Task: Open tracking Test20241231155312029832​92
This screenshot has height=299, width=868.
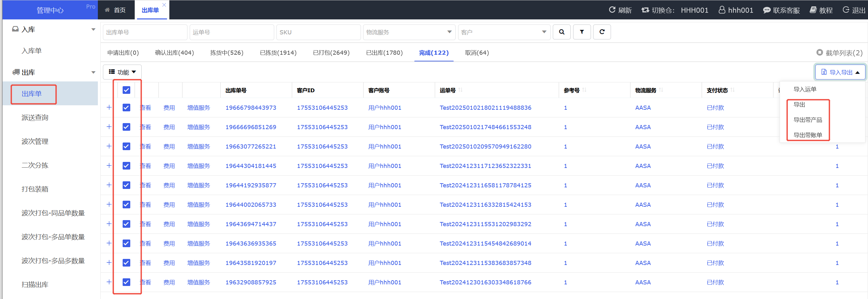Action: pos(485,224)
